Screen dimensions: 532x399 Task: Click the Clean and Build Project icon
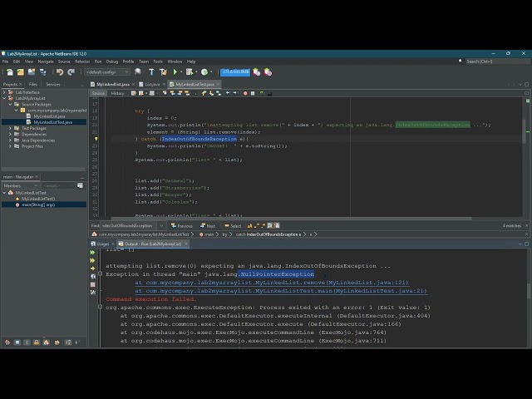[x=163, y=72]
